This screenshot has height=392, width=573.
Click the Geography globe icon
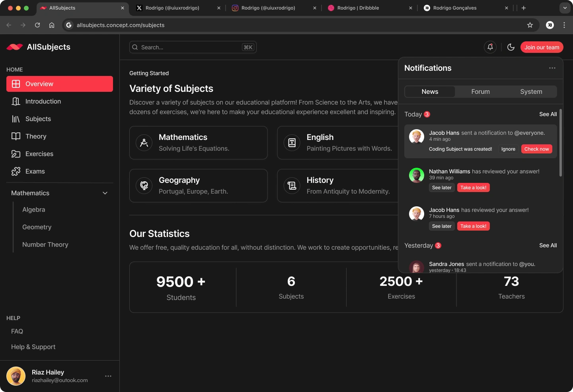144,186
